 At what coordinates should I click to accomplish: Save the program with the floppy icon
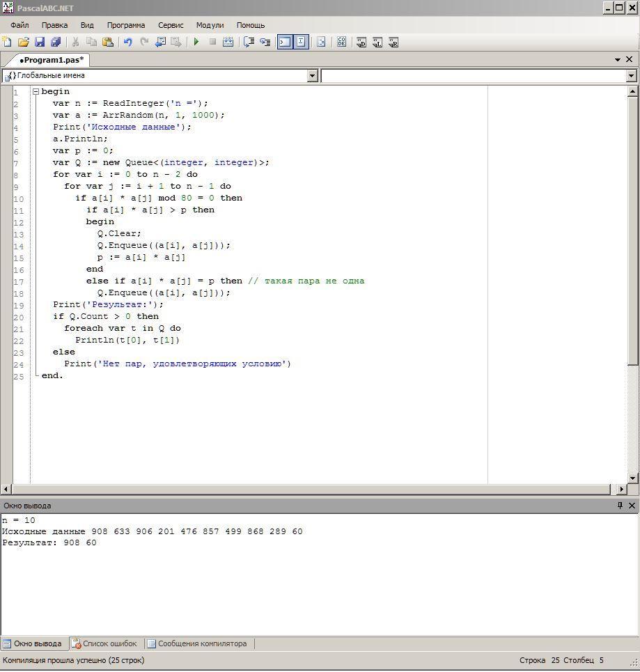(40, 42)
